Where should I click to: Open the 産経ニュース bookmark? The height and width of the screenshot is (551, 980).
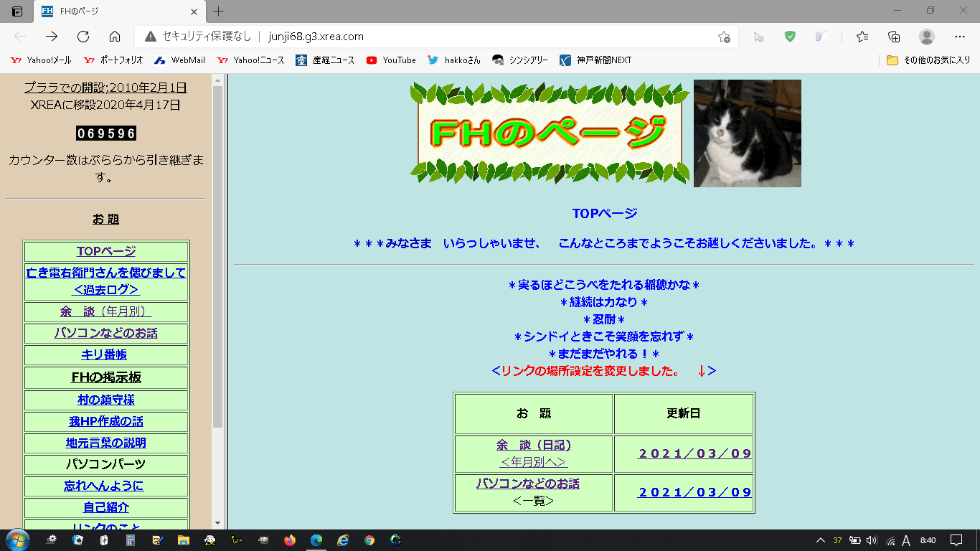(x=325, y=60)
